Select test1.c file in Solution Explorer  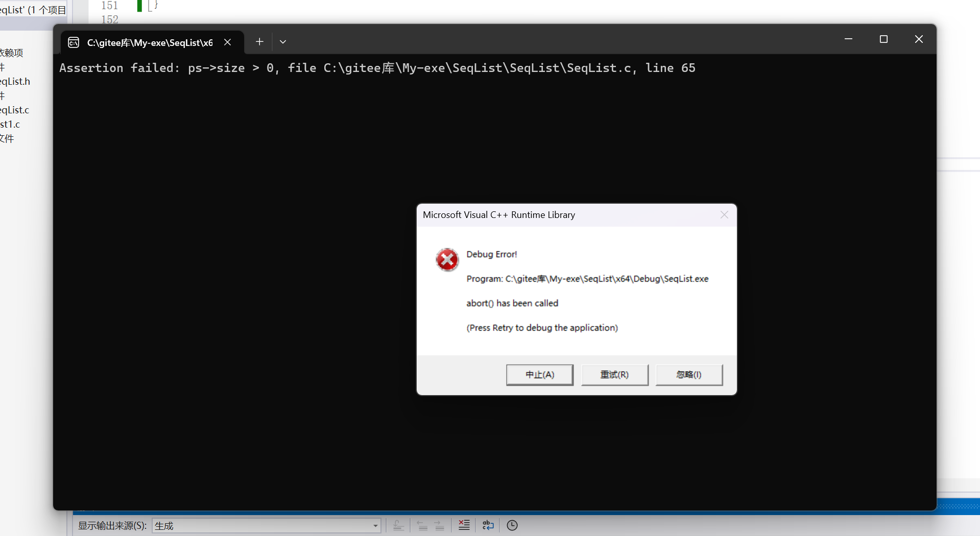10,124
